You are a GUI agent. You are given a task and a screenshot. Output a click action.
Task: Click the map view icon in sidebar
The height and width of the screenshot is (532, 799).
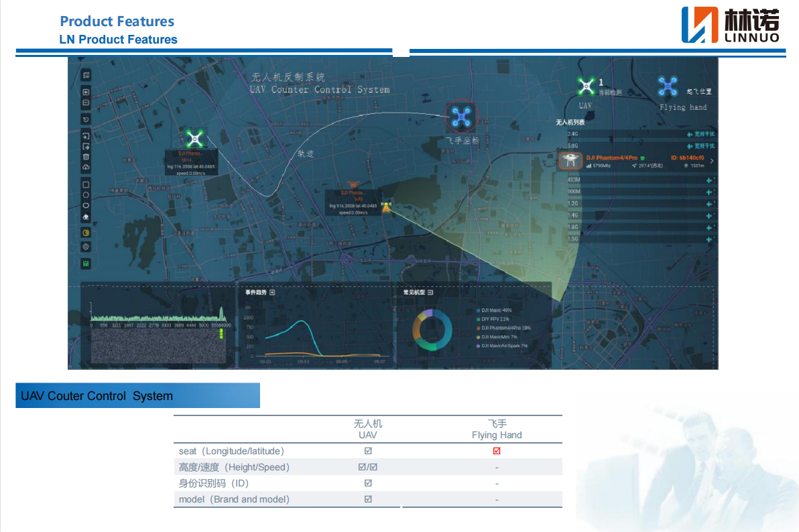(x=86, y=75)
